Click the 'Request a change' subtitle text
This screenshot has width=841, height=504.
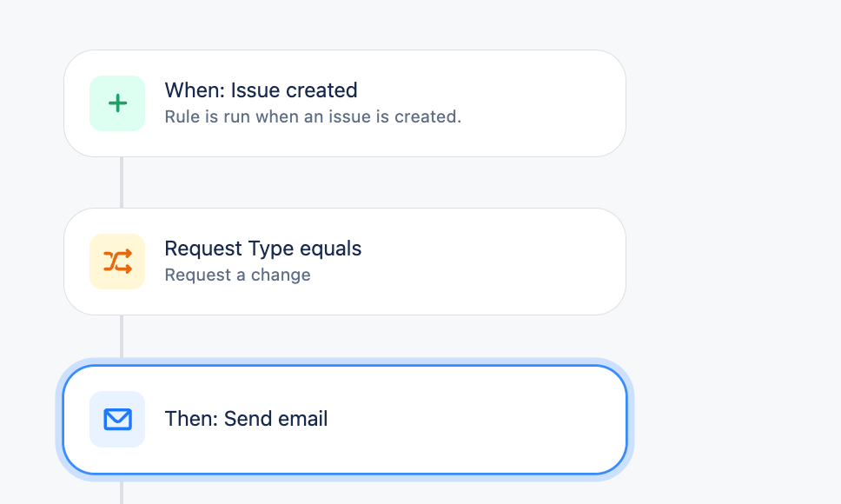click(237, 275)
